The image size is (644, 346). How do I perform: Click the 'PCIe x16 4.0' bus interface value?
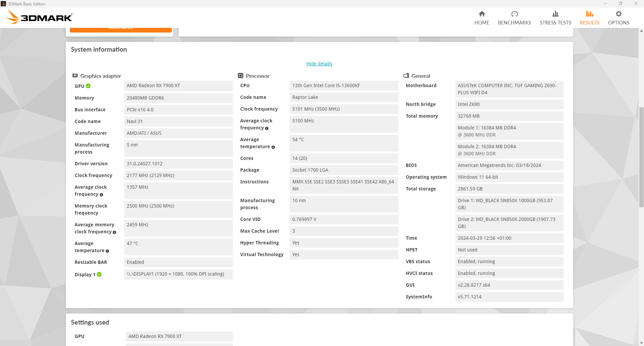[178, 110]
